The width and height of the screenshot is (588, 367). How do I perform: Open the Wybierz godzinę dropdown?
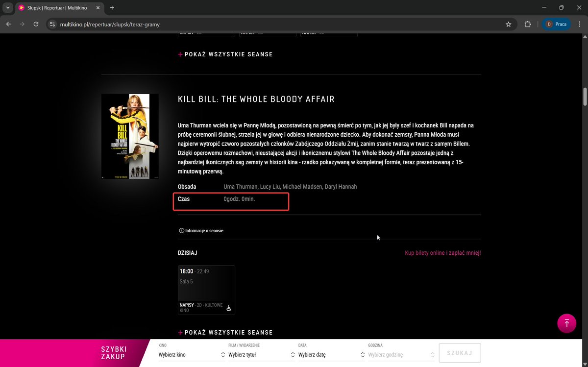point(401,354)
